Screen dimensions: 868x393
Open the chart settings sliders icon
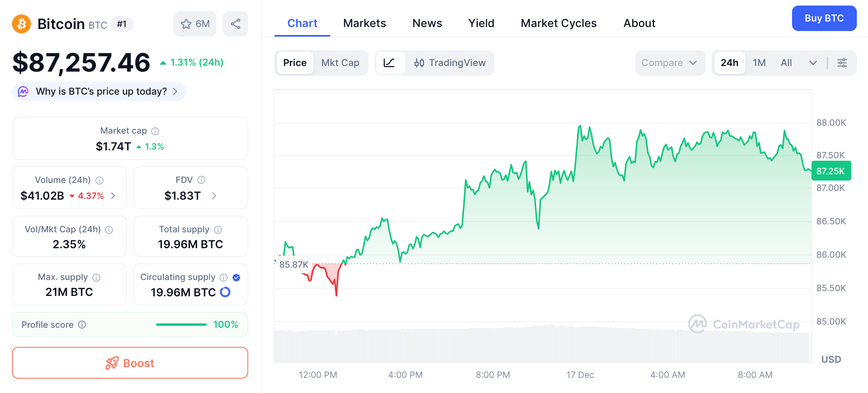pyautogui.click(x=842, y=62)
